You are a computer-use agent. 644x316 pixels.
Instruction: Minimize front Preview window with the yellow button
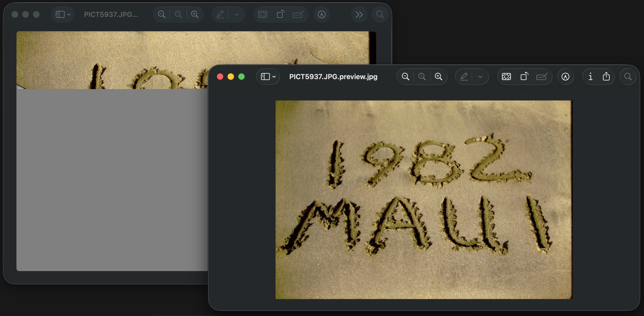point(231,76)
